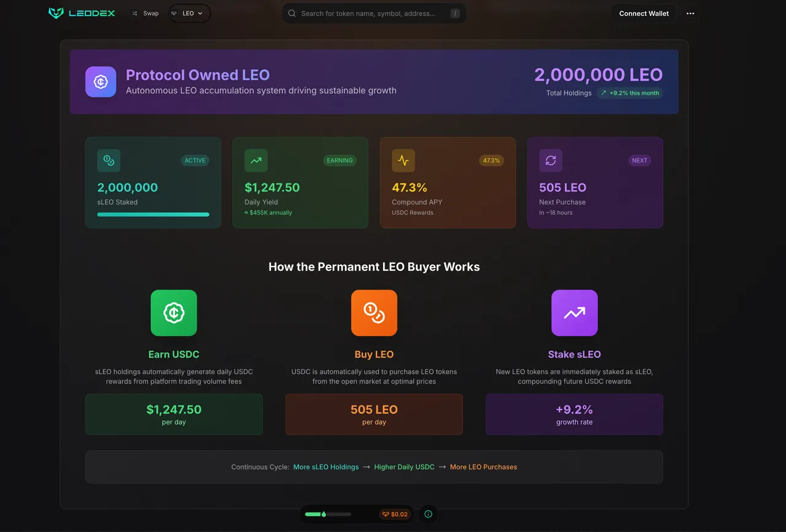Click the 47.3% pill badge
The image size is (786, 532).
coord(491,160)
